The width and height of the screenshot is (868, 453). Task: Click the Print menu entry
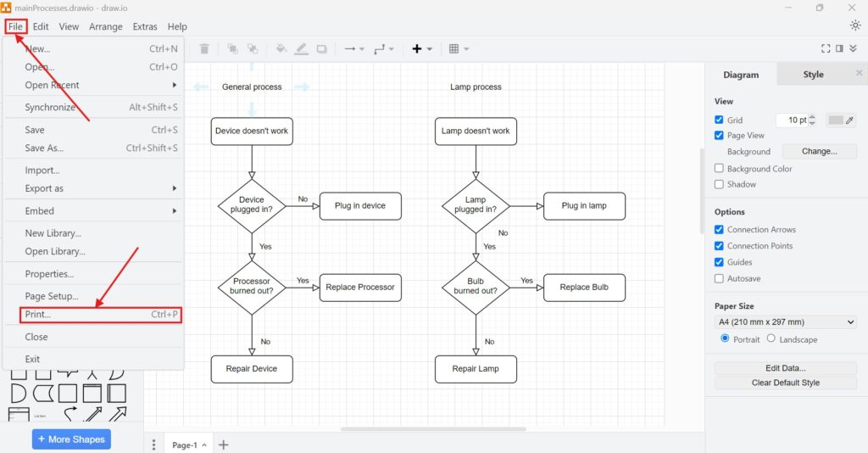38,315
